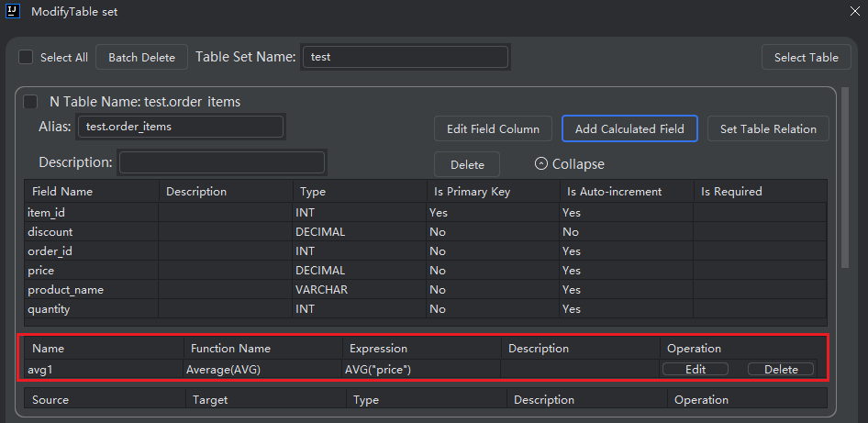Click Add Calculated Field button
Viewport: 868px width, 423px height.
click(x=629, y=128)
